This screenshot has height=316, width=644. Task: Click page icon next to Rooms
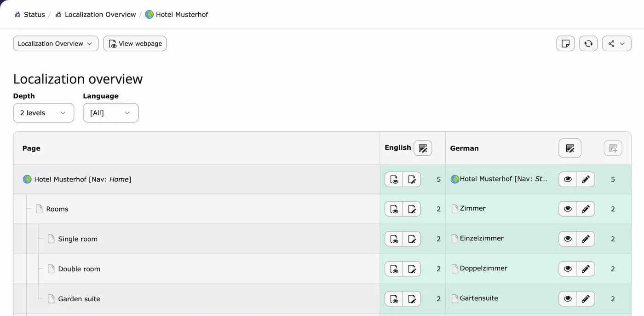click(39, 209)
